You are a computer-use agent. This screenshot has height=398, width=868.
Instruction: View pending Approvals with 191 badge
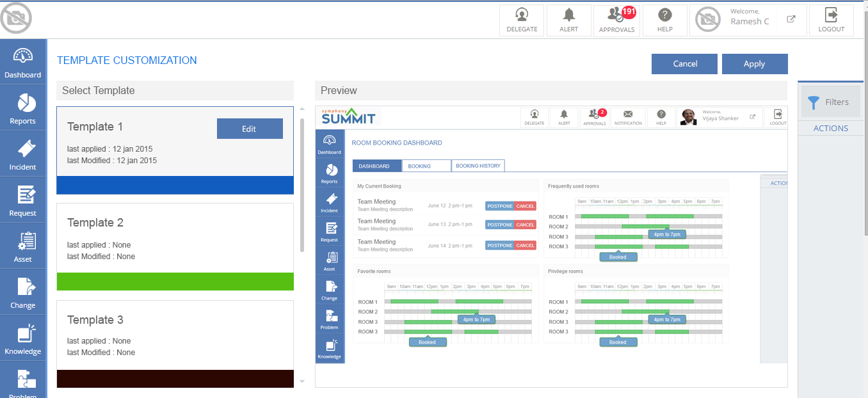(x=616, y=20)
